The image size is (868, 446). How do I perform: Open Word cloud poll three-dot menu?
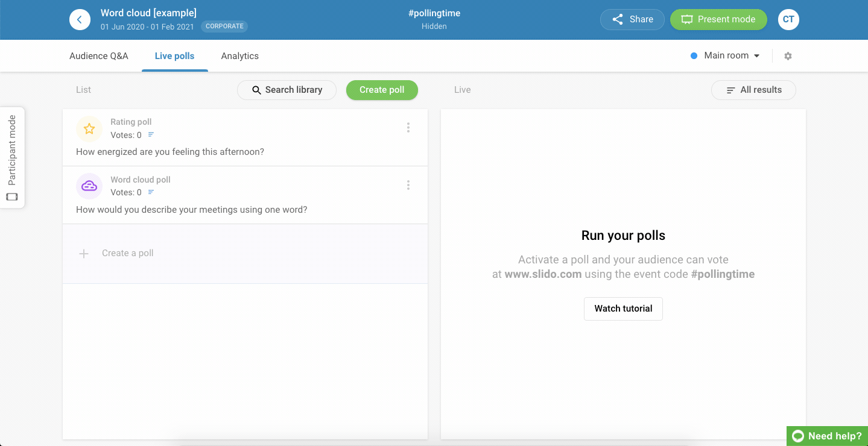pos(408,185)
